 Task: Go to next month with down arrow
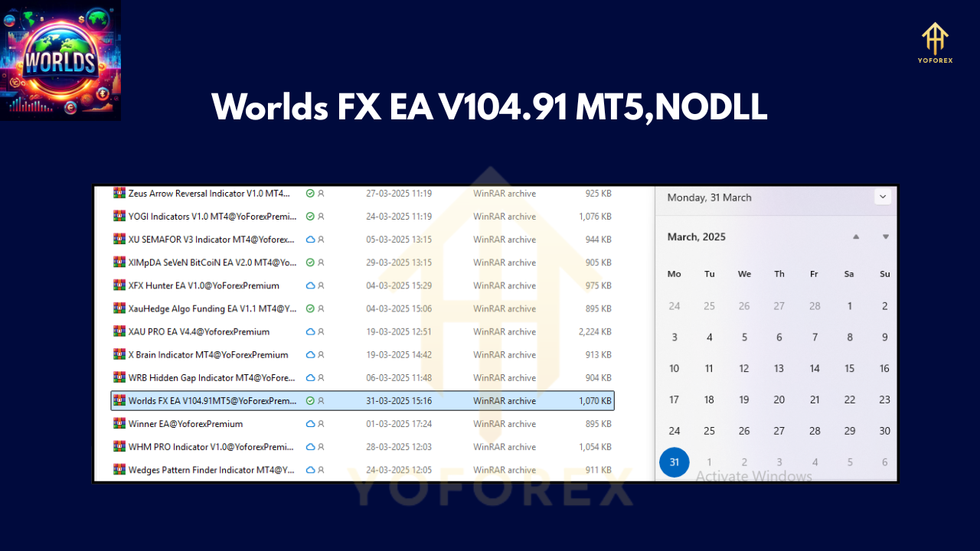coord(885,237)
